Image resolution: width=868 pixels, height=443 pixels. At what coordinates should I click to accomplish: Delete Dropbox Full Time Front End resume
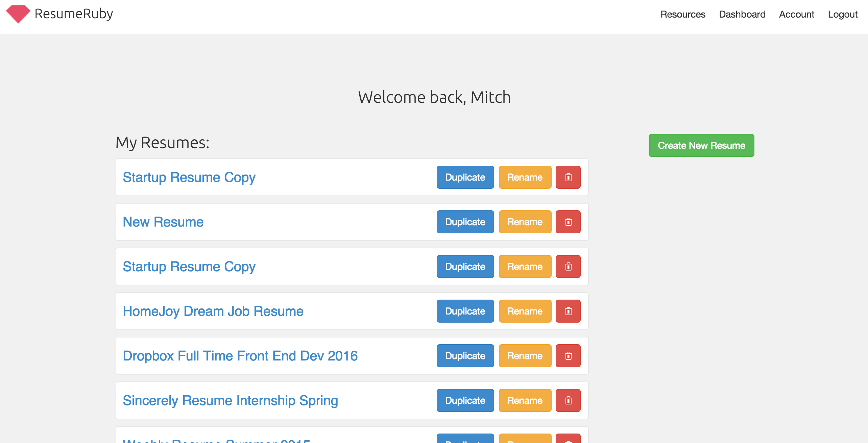click(568, 356)
